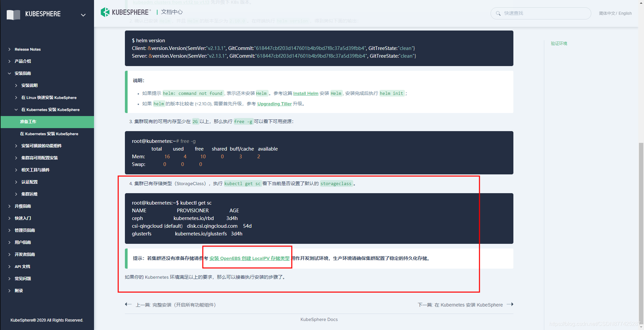Open 安装可插拔的功能组件 item

pyautogui.click(x=42, y=146)
